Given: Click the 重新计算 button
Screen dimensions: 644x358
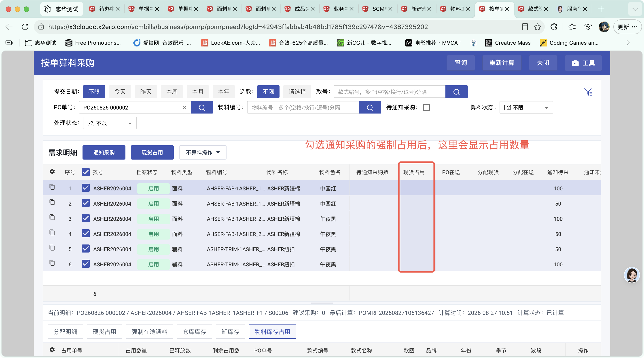Looking at the screenshot, I should 502,63.
